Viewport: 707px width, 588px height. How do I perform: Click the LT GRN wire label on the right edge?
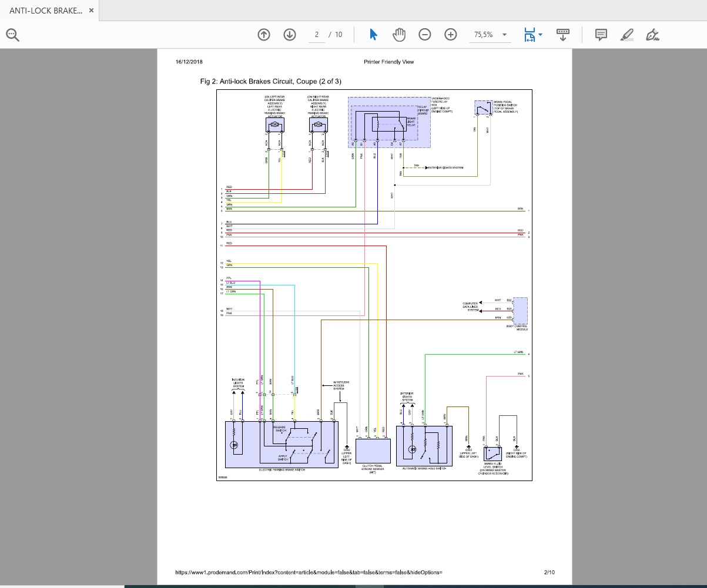click(x=518, y=352)
